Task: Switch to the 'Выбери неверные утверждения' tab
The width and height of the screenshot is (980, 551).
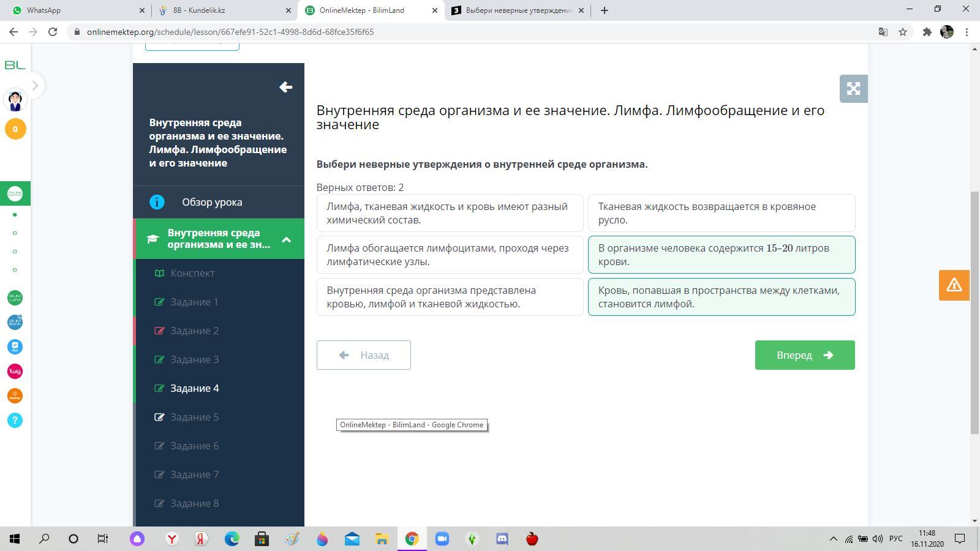Action: pyautogui.click(x=518, y=10)
